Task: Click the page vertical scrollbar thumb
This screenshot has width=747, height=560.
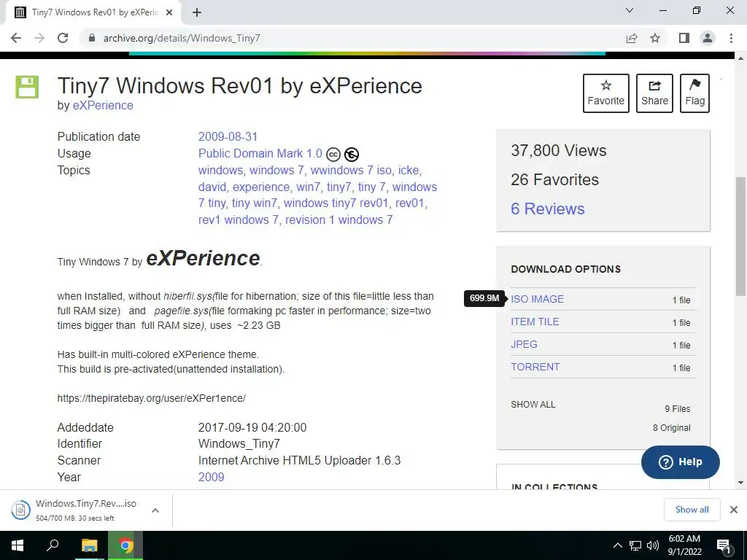Action: [741, 236]
